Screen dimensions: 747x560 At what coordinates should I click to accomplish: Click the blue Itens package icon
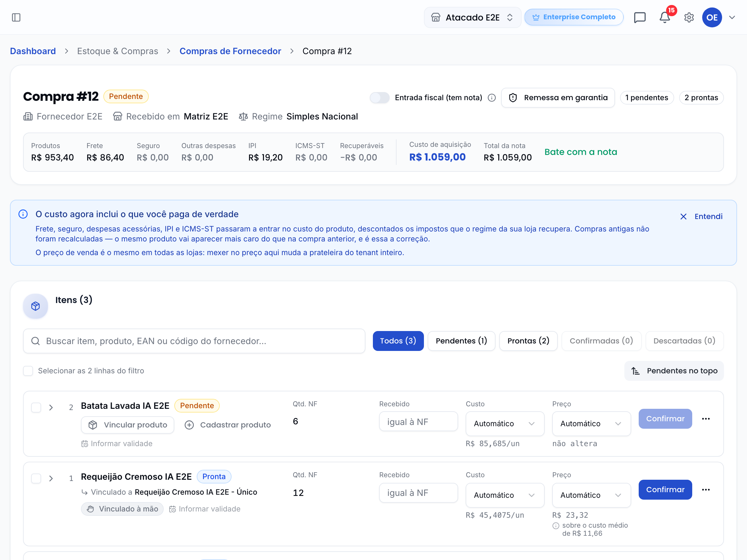[35, 306]
